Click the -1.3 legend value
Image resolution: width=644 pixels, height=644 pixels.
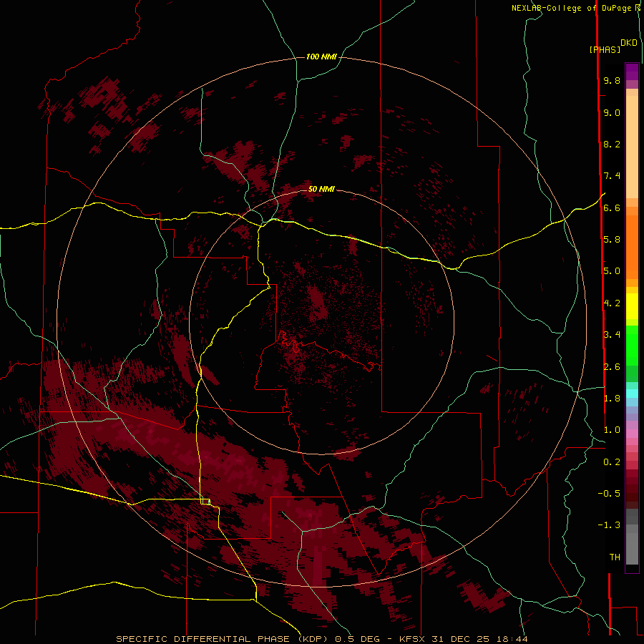click(609, 525)
